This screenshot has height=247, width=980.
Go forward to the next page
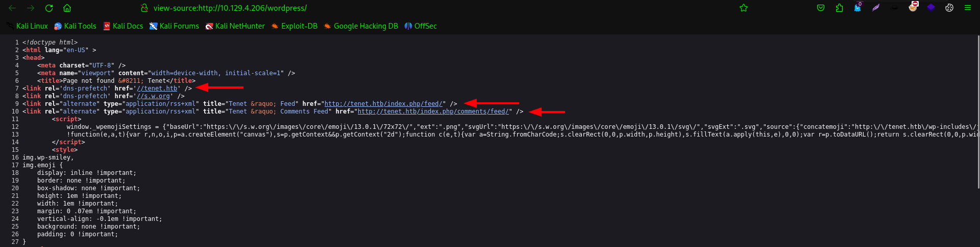tap(31, 8)
